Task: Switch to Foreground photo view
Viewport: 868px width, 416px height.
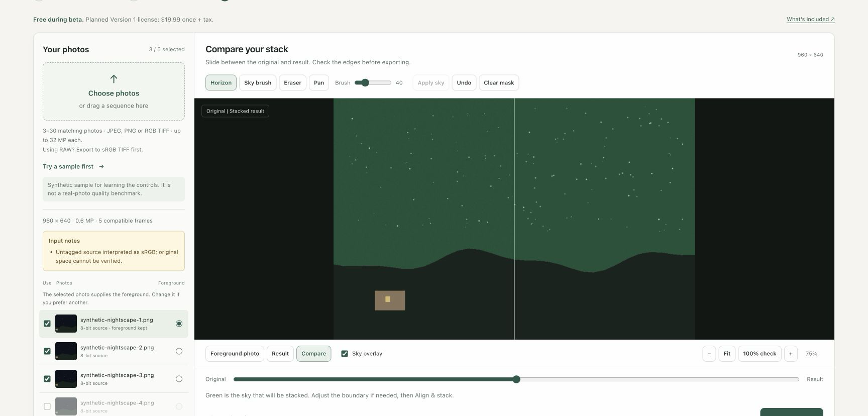Action: tap(235, 354)
